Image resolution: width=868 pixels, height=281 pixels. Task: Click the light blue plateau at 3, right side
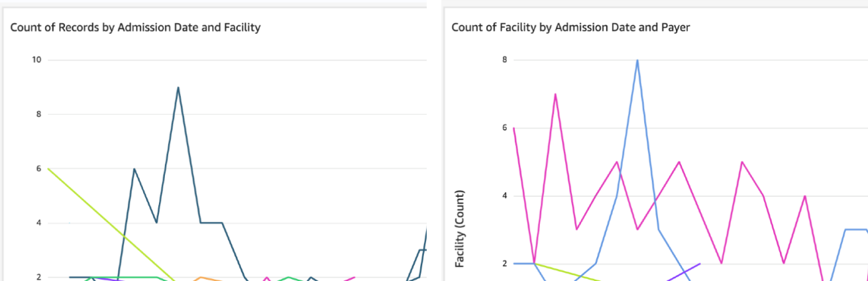click(x=856, y=230)
